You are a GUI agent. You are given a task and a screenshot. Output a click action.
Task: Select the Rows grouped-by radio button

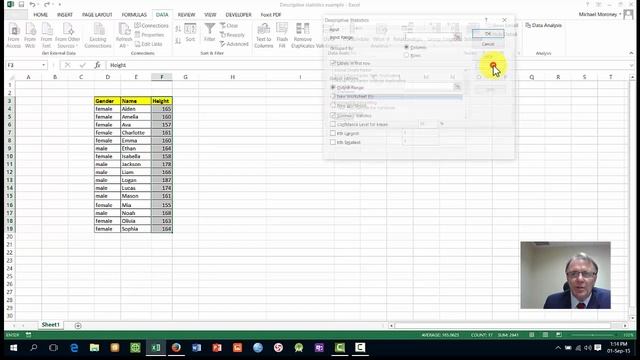pos(407,55)
